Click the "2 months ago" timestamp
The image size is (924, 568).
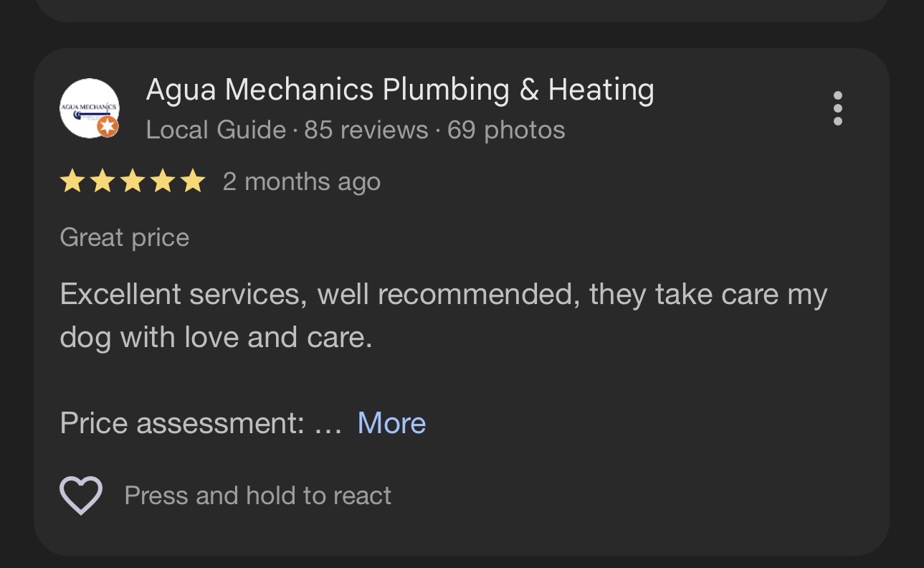point(301,182)
